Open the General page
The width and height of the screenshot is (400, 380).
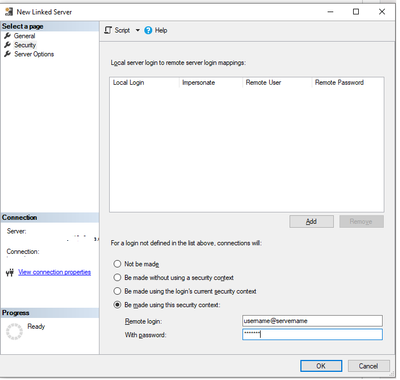(x=24, y=36)
